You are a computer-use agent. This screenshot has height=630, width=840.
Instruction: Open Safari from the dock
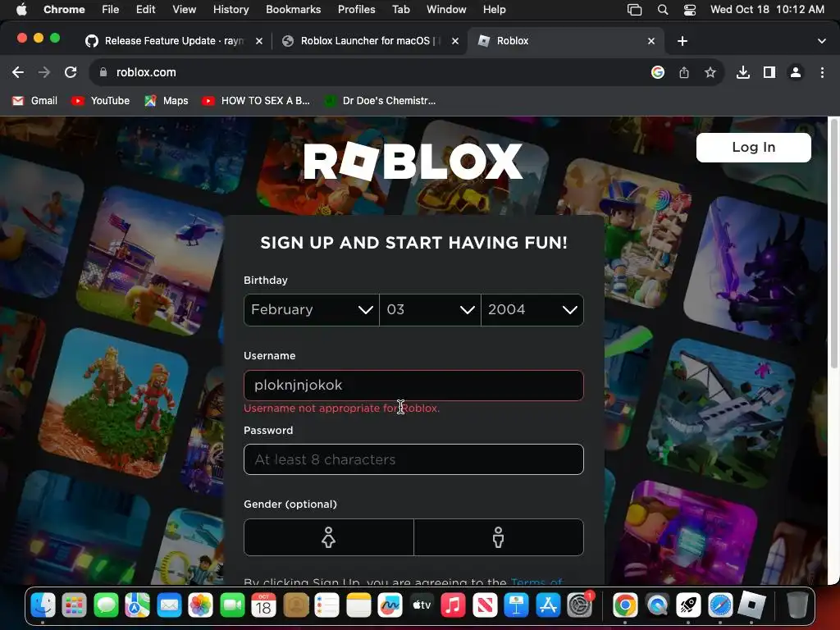[x=720, y=606]
